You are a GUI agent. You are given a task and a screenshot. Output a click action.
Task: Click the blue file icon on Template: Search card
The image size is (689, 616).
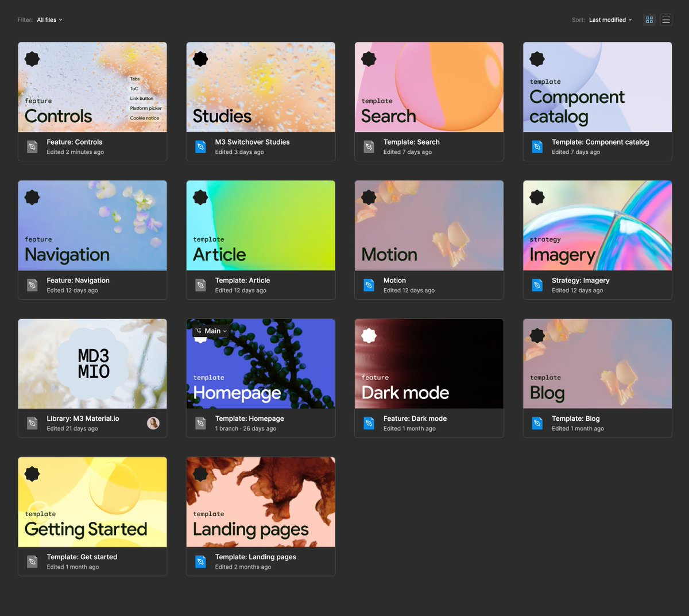click(369, 146)
